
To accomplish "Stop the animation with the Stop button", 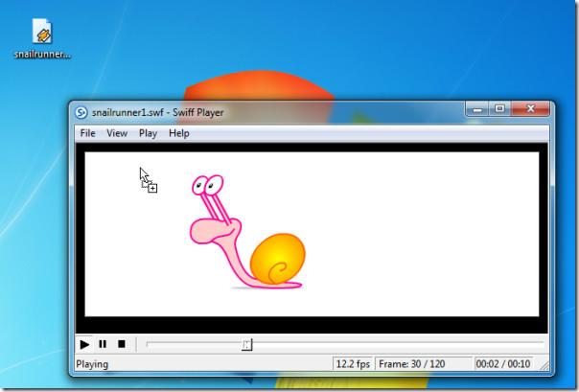I will pos(122,343).
